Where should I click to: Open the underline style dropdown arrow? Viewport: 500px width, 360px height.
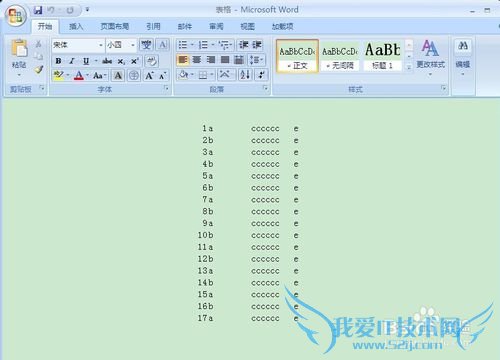click(96, 61)
